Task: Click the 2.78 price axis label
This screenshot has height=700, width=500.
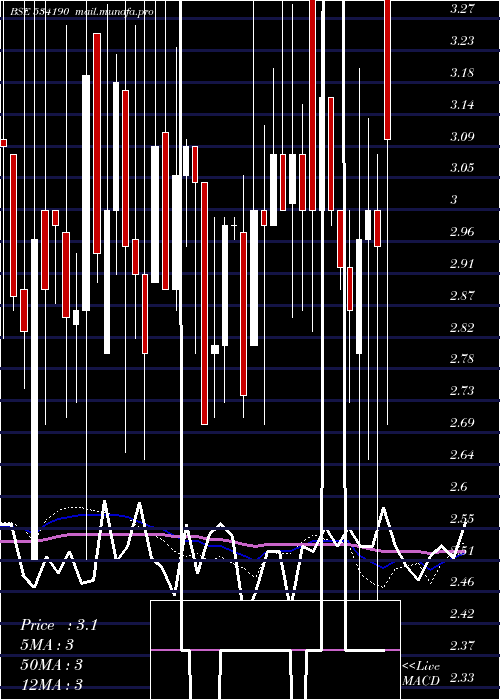Action: 461,359
